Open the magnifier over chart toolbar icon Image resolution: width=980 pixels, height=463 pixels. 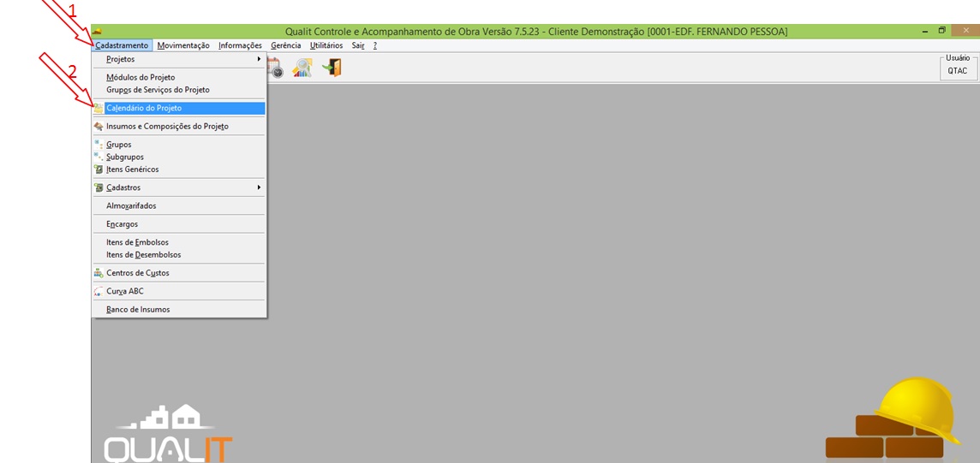(x=302, y=68)
